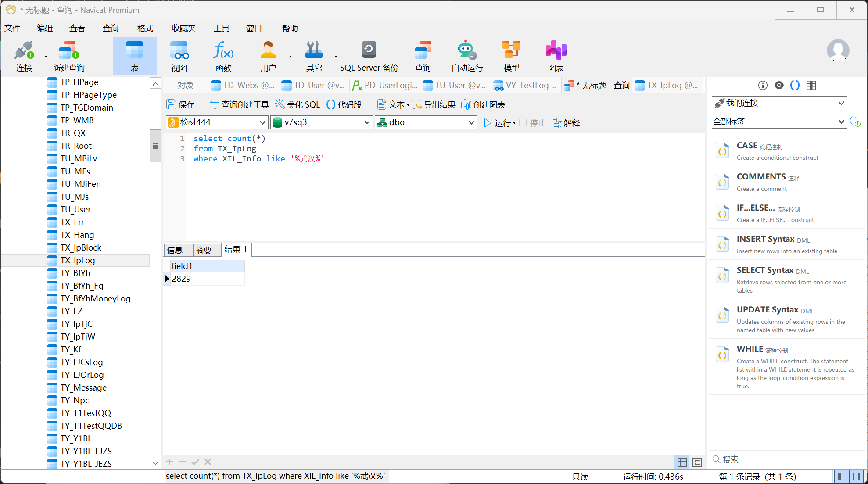Open the 检材444 connection dropdown
Image resolution: width=868 pixels, height=484 pixels.
tap(217, 122)
